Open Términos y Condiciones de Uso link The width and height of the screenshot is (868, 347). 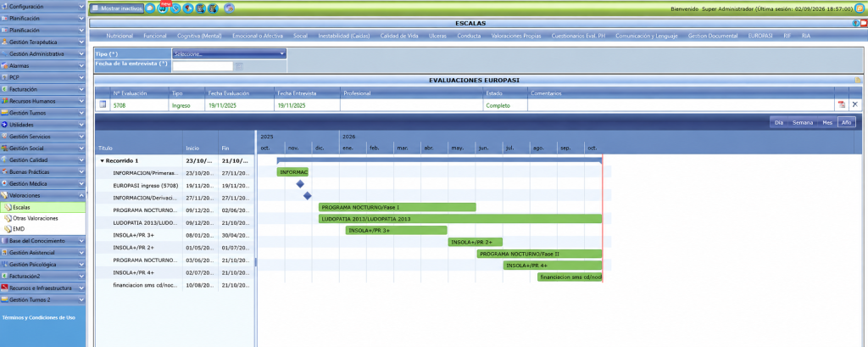coord(39,317)
